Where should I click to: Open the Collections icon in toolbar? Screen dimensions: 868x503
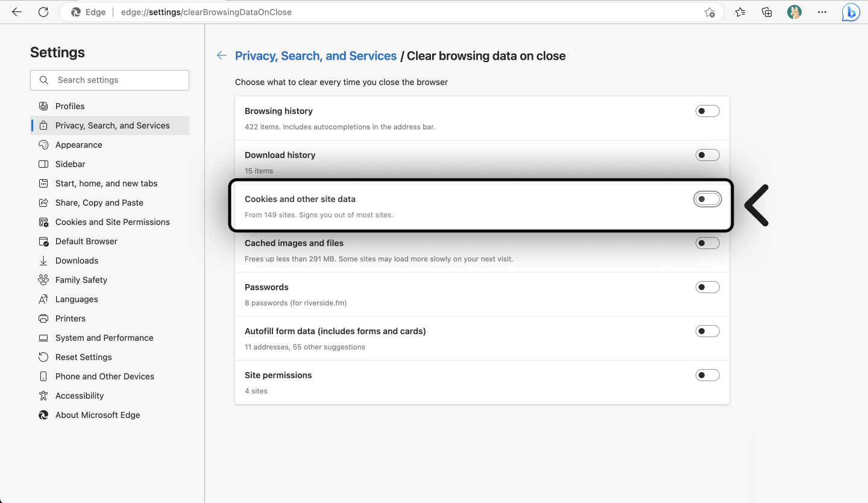pos(767,12)
